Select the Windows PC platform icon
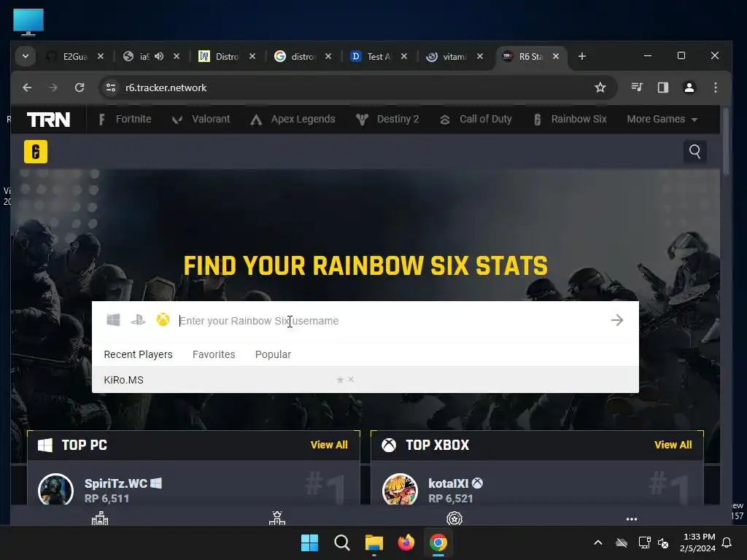The image size is (747, 560). pos(113,319)
